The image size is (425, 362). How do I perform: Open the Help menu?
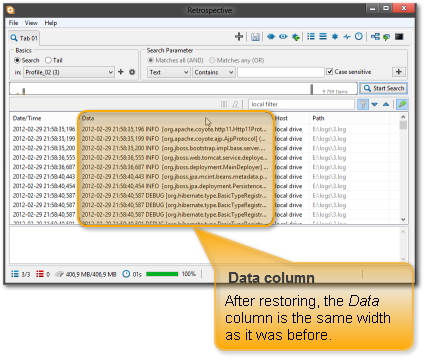coord(51,23)
